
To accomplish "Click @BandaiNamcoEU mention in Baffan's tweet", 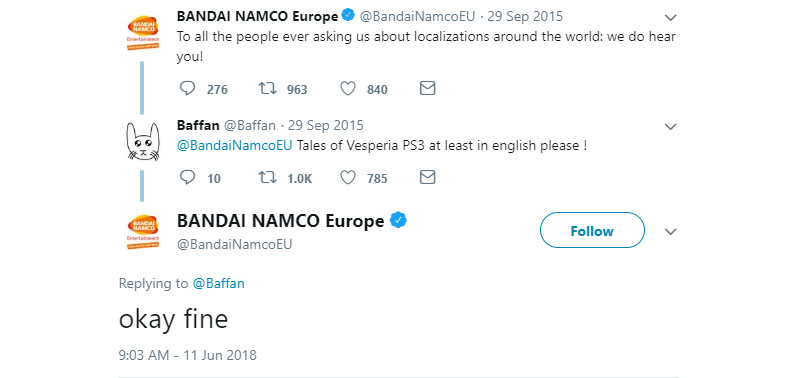I will (x=235, y=146).
